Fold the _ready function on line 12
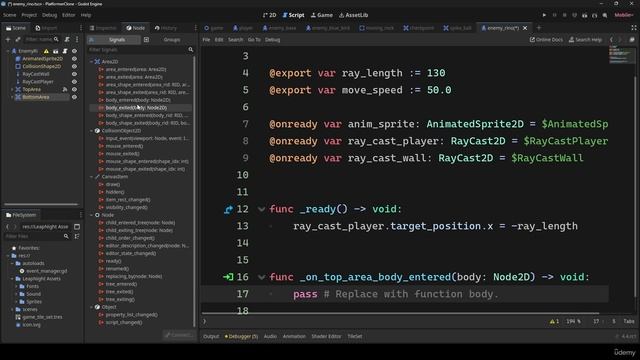Screen dimensions: 640x360 (261, 209)
